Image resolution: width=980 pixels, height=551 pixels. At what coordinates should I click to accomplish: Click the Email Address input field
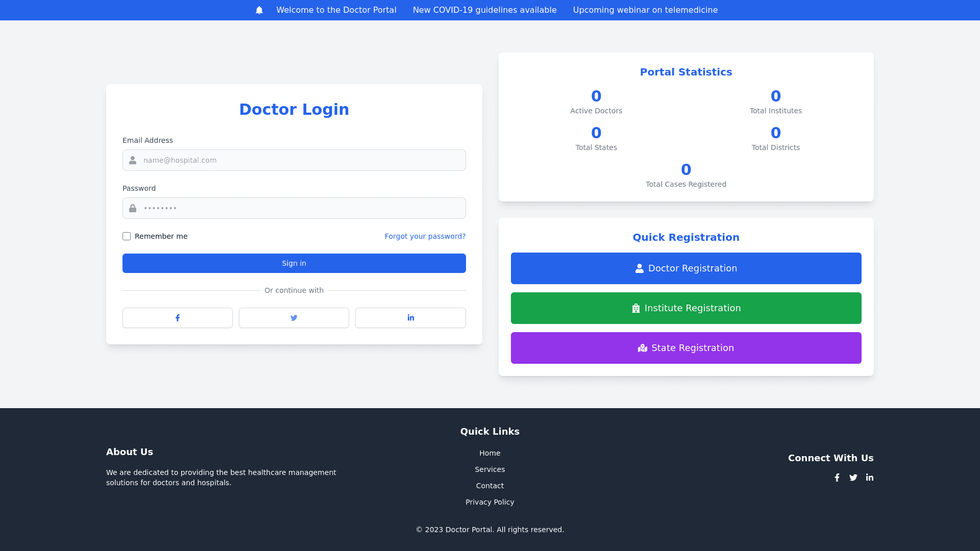[x=301, y=160]
